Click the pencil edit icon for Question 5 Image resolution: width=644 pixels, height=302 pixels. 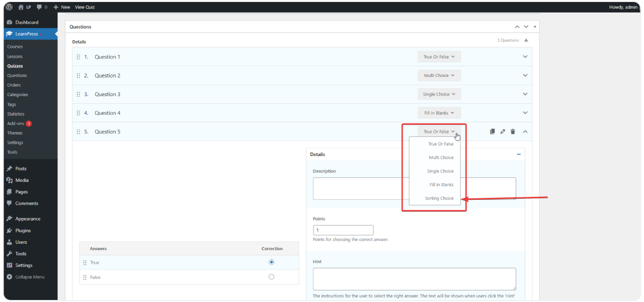click(503, 132)
